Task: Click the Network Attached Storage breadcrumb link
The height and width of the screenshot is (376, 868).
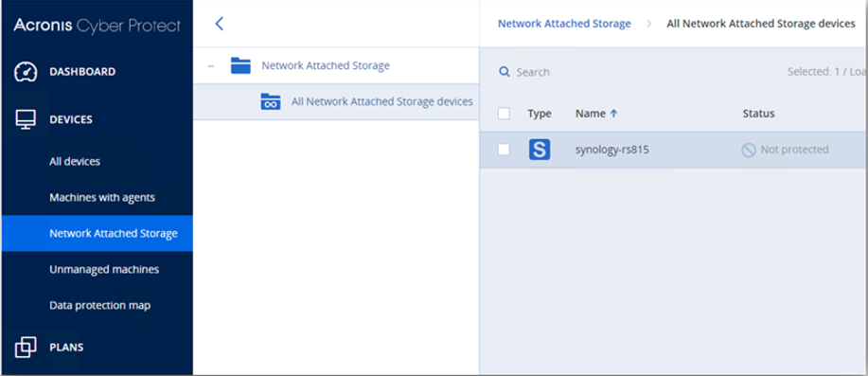Action: tap(565, 24)
